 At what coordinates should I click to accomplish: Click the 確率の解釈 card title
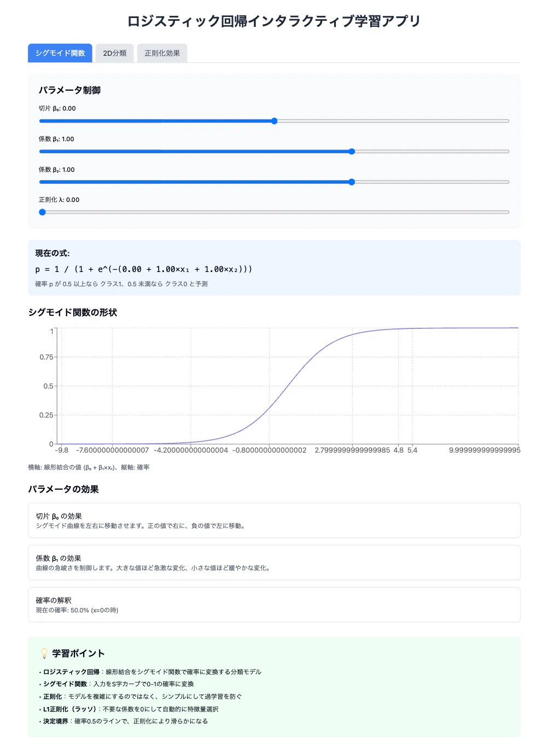(54, 600)
